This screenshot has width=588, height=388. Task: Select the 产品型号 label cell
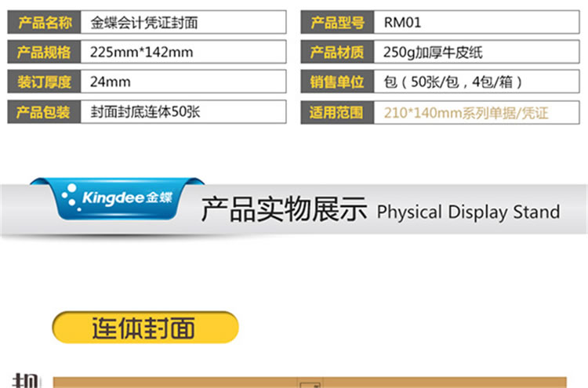pyautogui.click(x=337, y=23)
